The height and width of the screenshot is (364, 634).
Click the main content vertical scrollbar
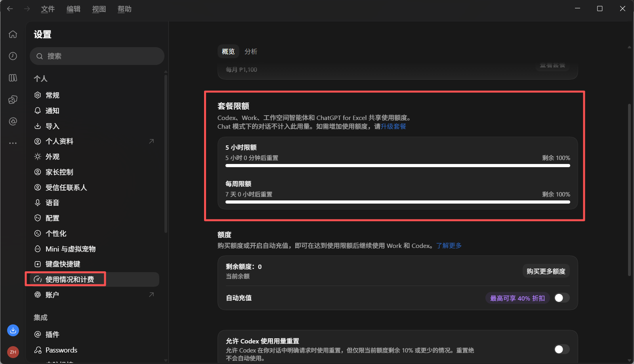pos(629,190)
